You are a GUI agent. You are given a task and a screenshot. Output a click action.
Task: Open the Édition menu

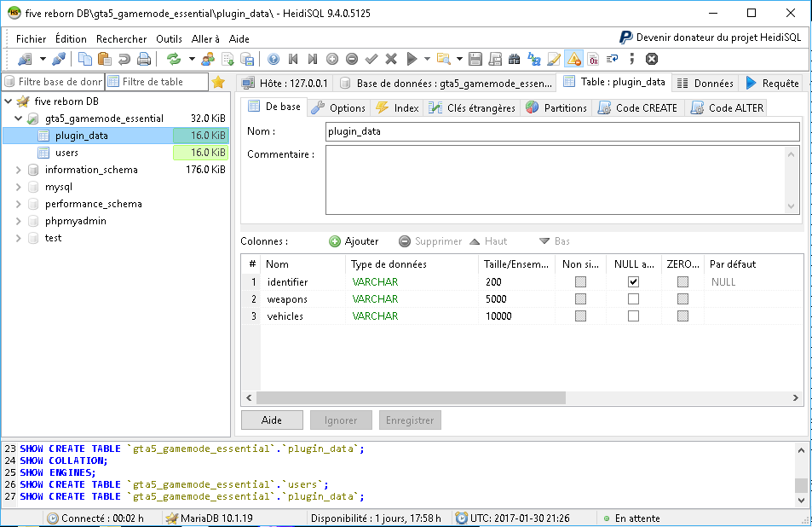71,39
